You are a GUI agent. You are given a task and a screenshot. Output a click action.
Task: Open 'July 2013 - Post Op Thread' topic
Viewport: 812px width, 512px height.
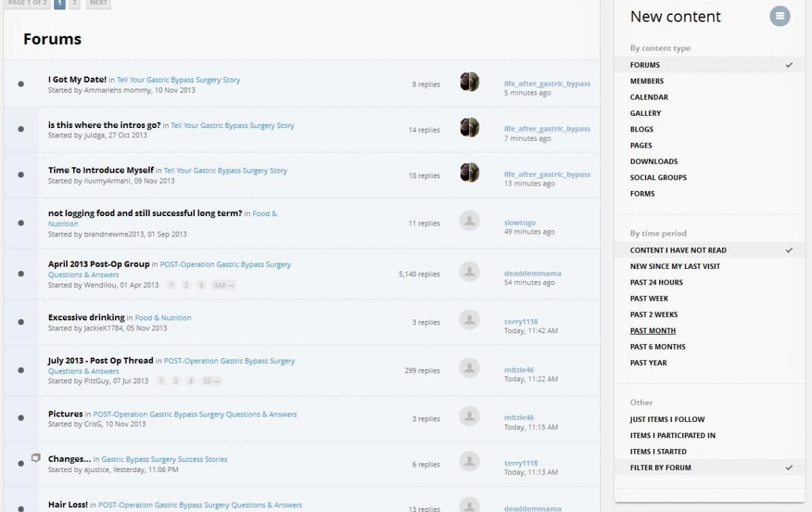tap(101, 360)
